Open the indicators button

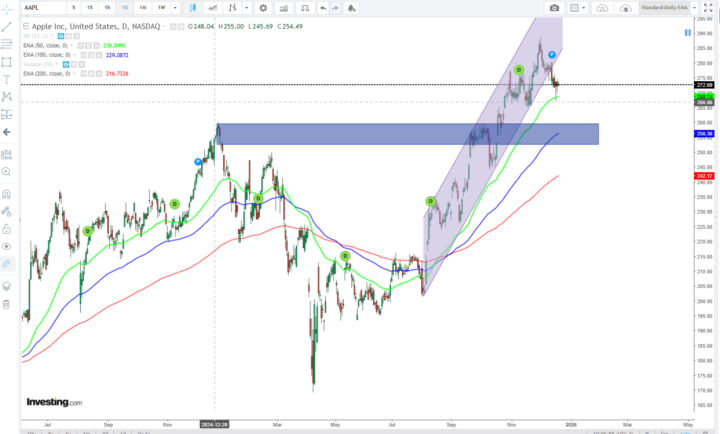[x=284, y=8]
